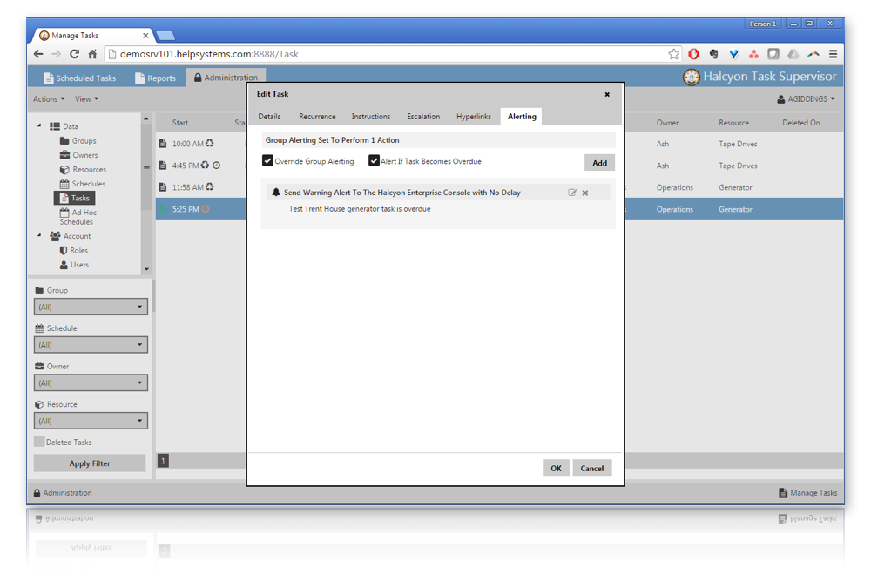Image resolution: width=871 pixels, height=588 pixels.
Task: Open Owners in the Data tree
Action: coord(79,155)
